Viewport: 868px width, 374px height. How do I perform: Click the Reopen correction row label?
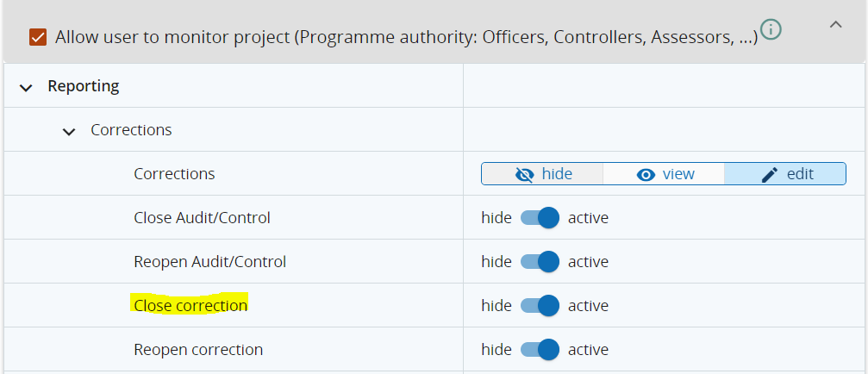pos(198,350)
